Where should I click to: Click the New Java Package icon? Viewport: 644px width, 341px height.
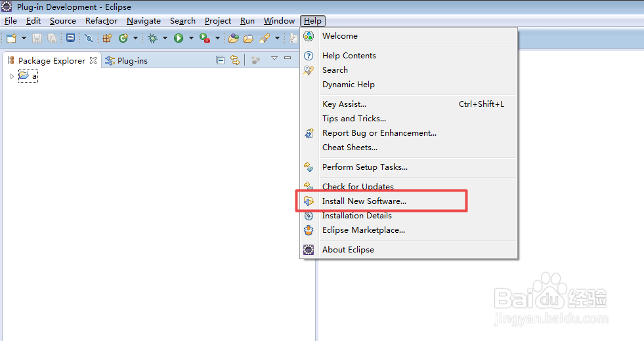point(107,38)
